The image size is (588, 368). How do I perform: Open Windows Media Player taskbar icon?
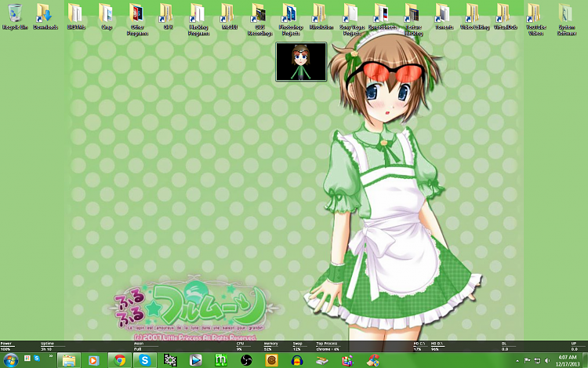(x=93, y=360)
